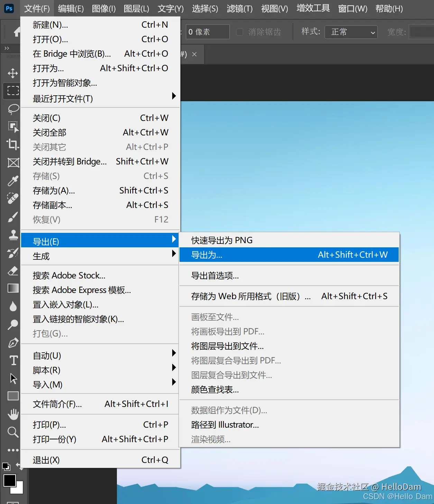Image resolution: width=434 pixels, height=504 pixels.
Task: Select the Gradient tool
Action: coord(13,288)
